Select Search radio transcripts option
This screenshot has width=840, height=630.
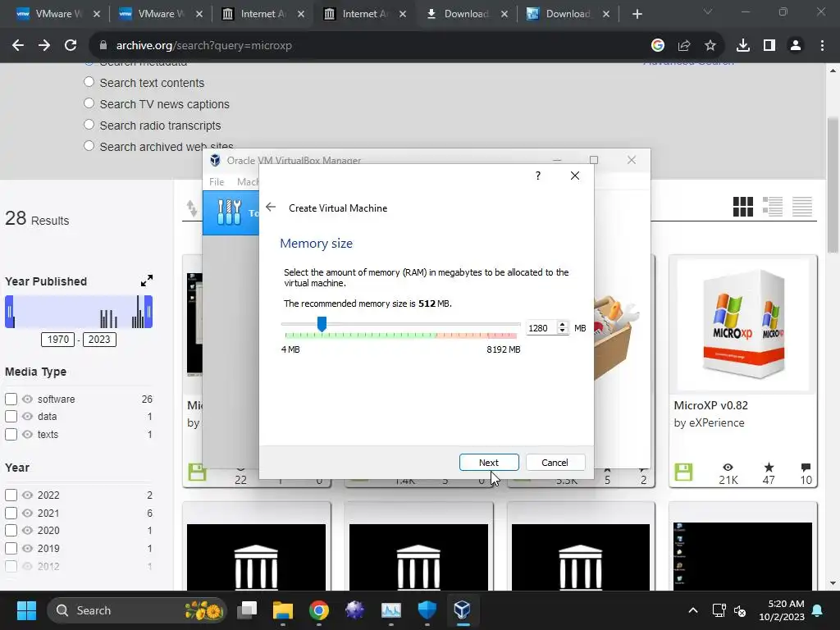pos(89,125)
